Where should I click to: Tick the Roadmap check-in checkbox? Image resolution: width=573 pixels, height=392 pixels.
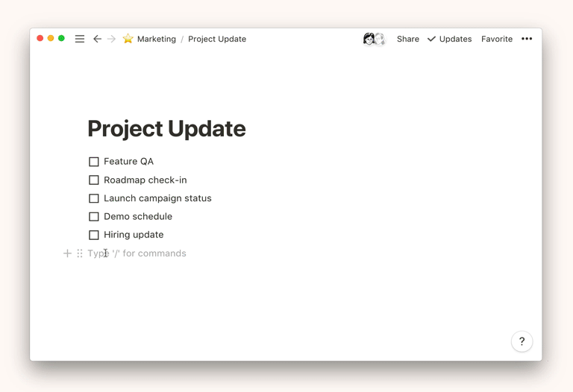94,180
